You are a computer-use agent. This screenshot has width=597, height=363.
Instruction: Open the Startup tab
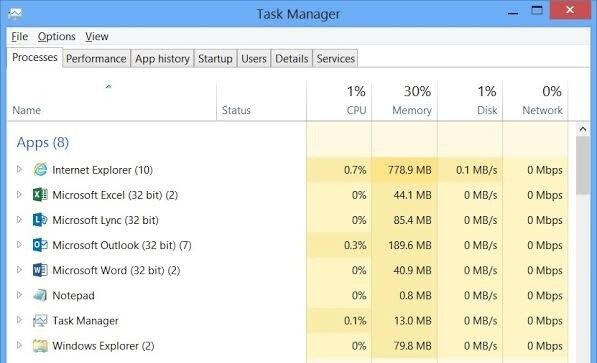click(215, 59)
